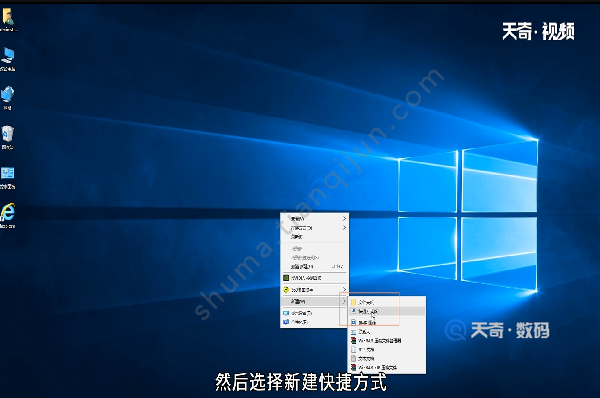Image resolution: width=600 pixels, height=398 pixels.
Task: Expand the View submenu arrow in context menu
Action: pos(344,219)
